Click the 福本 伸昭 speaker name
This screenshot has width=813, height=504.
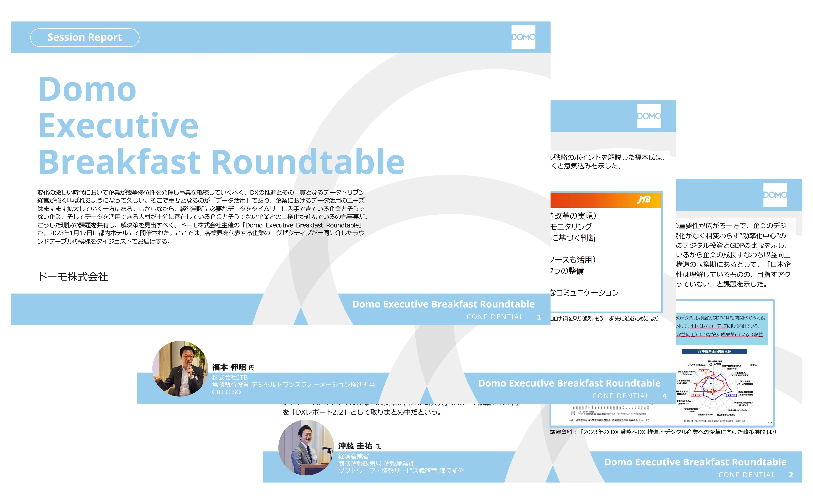[229, 367]
